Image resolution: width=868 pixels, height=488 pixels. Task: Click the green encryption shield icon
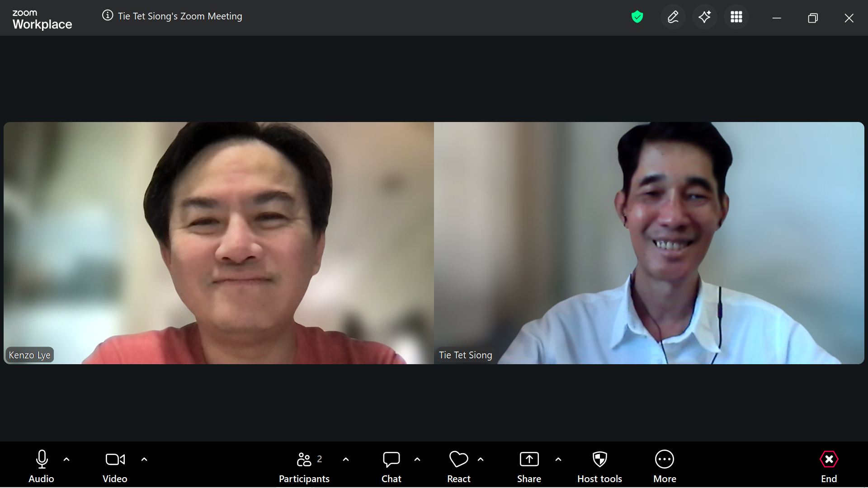[x=637, y=17]
